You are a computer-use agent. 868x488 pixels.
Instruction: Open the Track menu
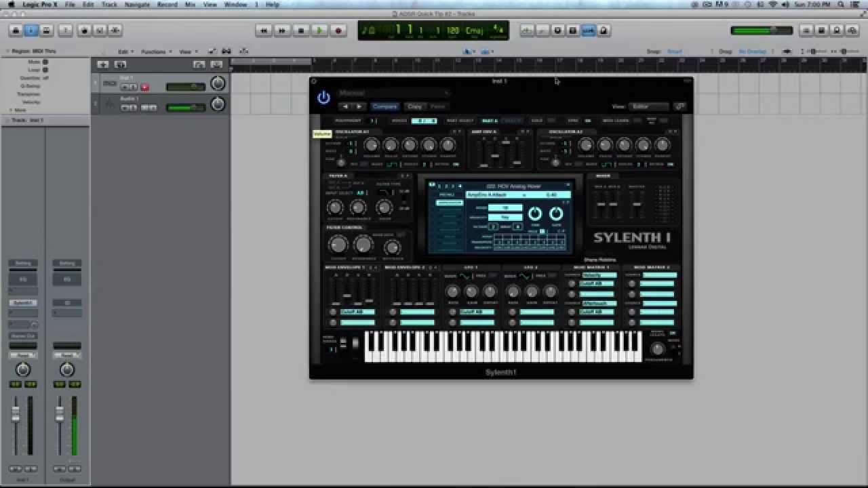coord(109,4)
